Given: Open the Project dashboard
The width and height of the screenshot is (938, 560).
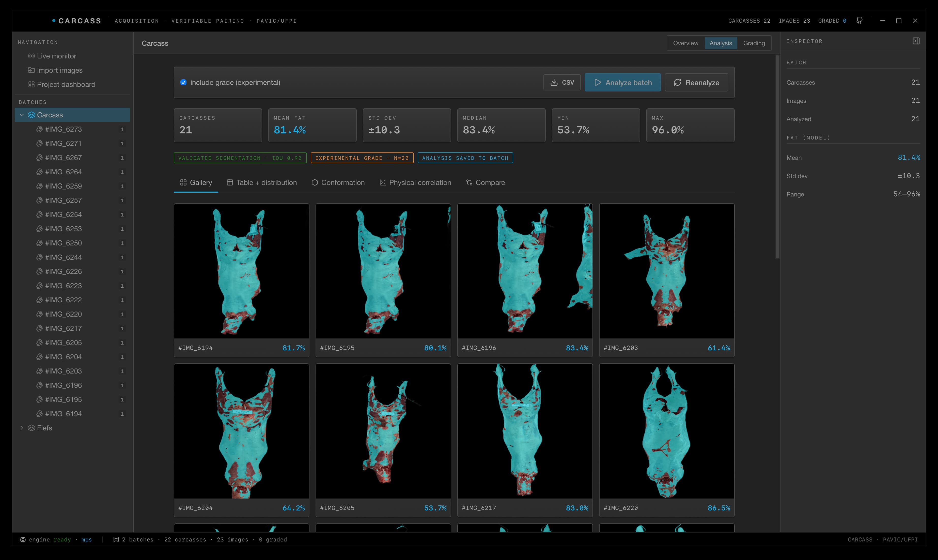Looking at the screenshot, I should click(x=72, y=85).
